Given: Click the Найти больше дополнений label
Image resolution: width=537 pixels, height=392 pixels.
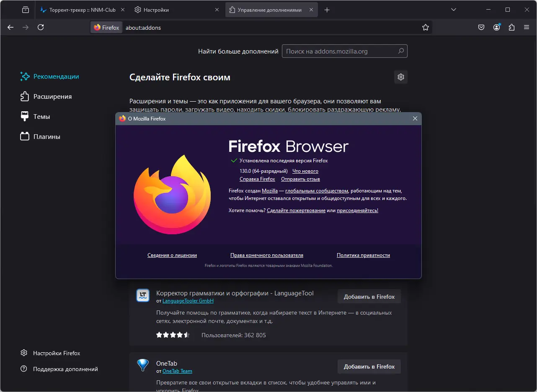Looking at the screenshot, I should (238, 51).
